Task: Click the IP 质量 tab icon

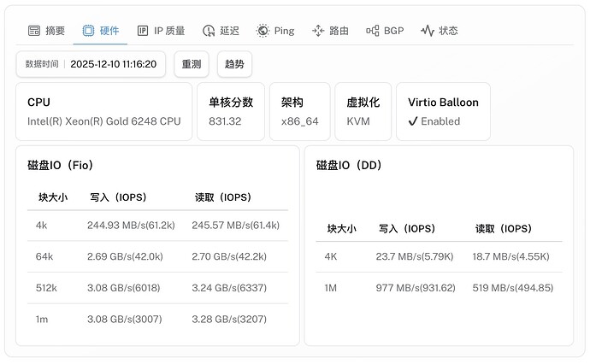Action: point(143,31)
